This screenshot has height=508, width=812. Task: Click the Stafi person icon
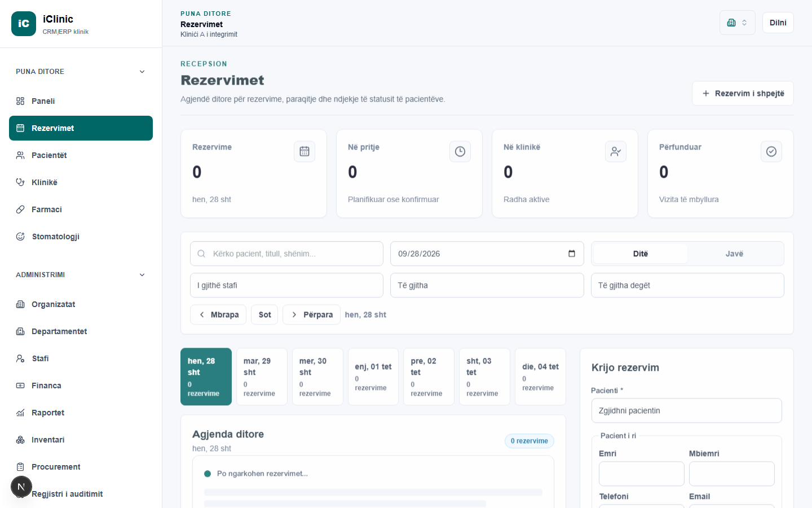[x=20, y=358]
